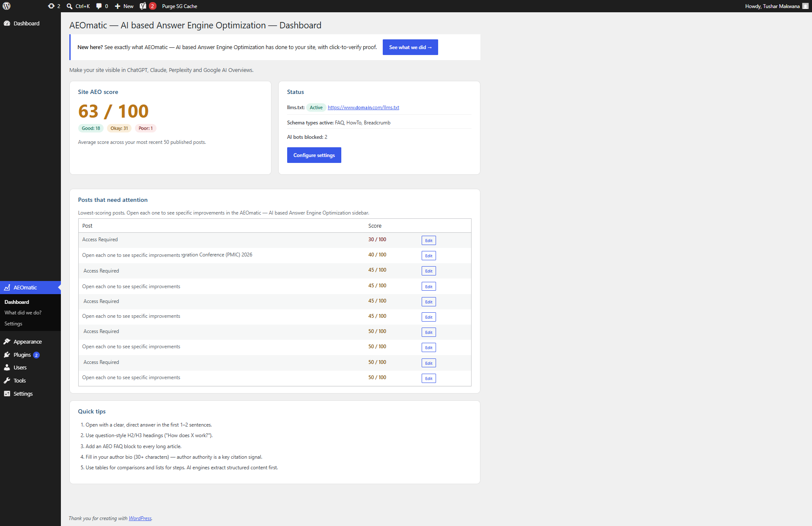Click the tip about filling in author bio

174,457
